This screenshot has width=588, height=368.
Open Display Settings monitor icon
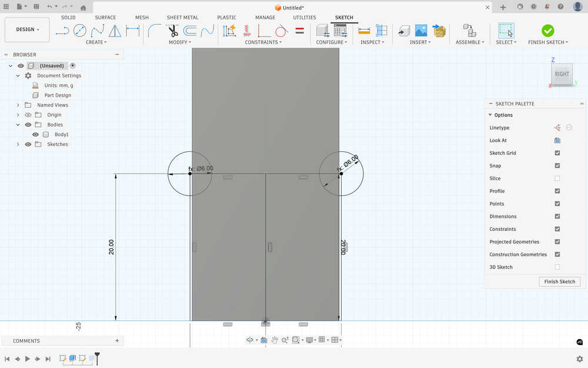click(309, 340)
